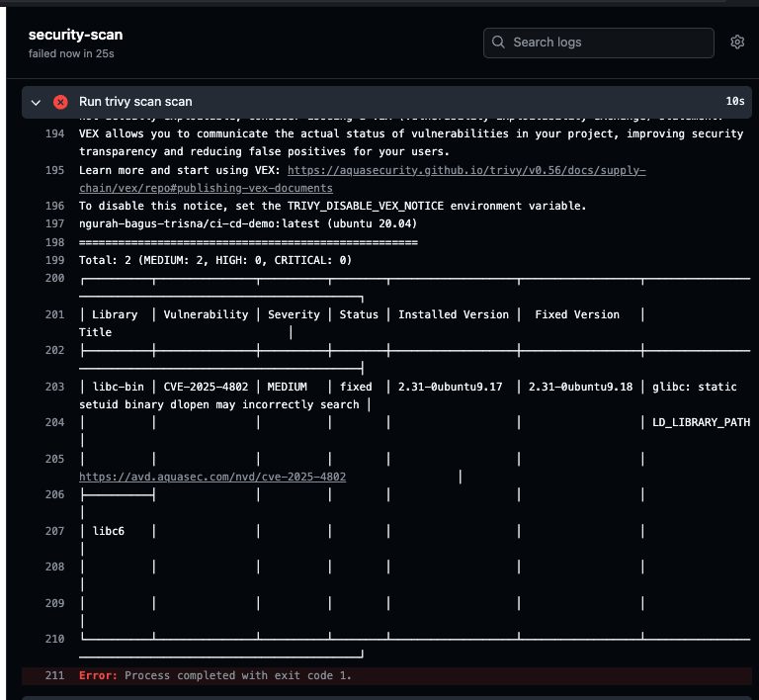Select log line number 197

pyautogui.click(x=54, y=224)
